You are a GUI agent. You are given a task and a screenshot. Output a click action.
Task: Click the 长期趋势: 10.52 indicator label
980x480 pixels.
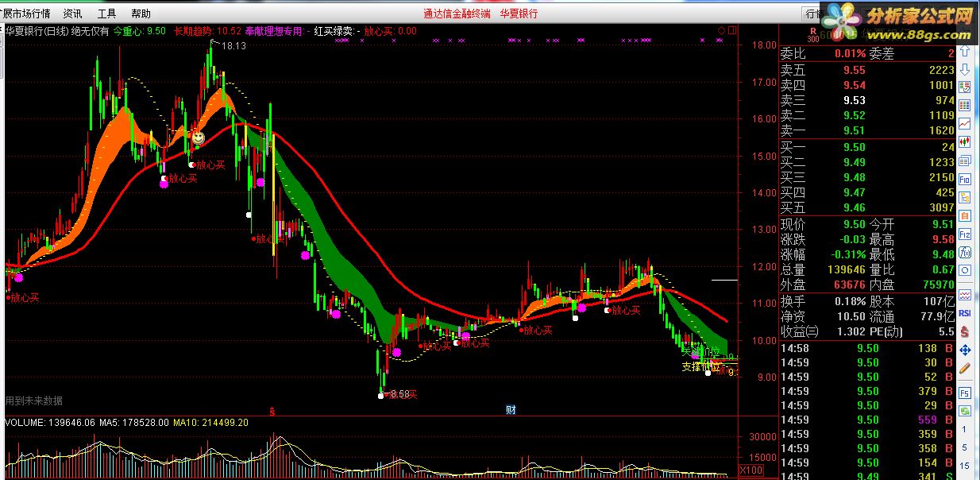pos(207,31)
